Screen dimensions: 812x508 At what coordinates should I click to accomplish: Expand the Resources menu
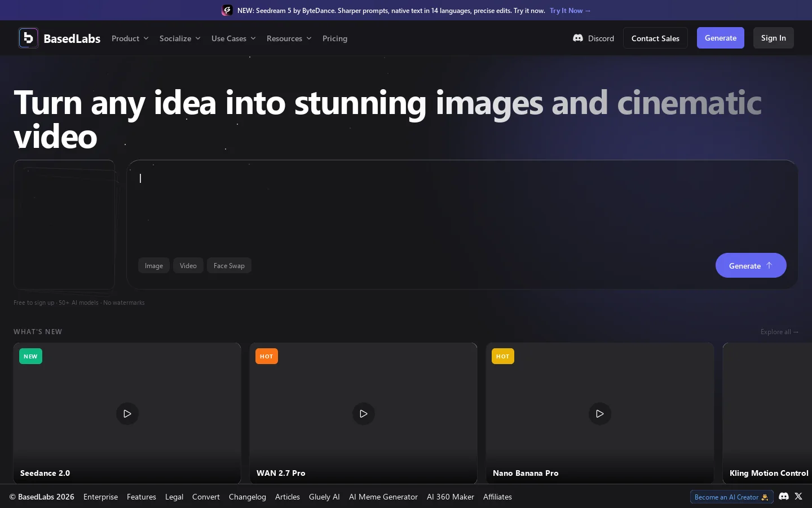coord(289,38)
